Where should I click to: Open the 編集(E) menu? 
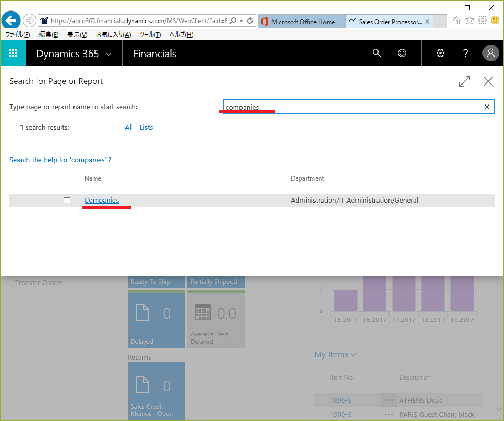coord(48,35)
